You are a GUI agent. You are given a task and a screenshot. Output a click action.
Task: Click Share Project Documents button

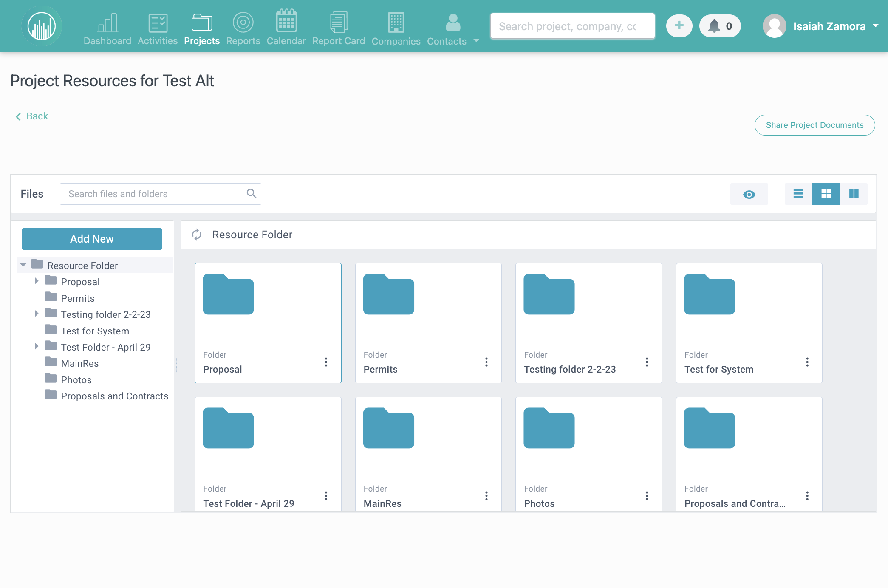(814, 125)
